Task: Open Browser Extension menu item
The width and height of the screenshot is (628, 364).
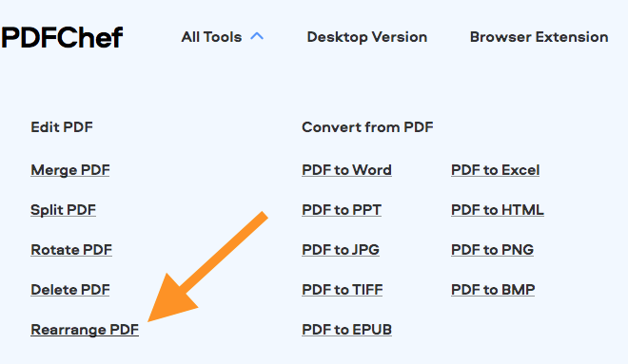Action: coord(540,37)
